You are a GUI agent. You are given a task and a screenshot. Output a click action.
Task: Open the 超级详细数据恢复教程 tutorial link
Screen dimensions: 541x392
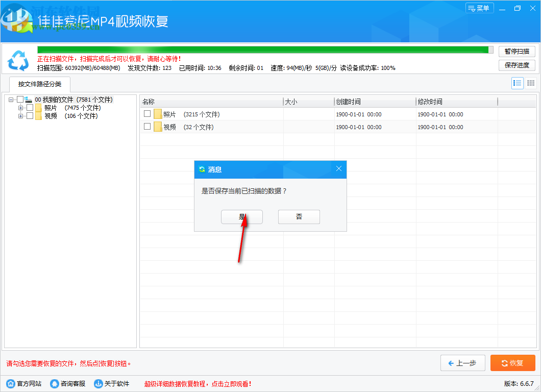coord(198,384)
